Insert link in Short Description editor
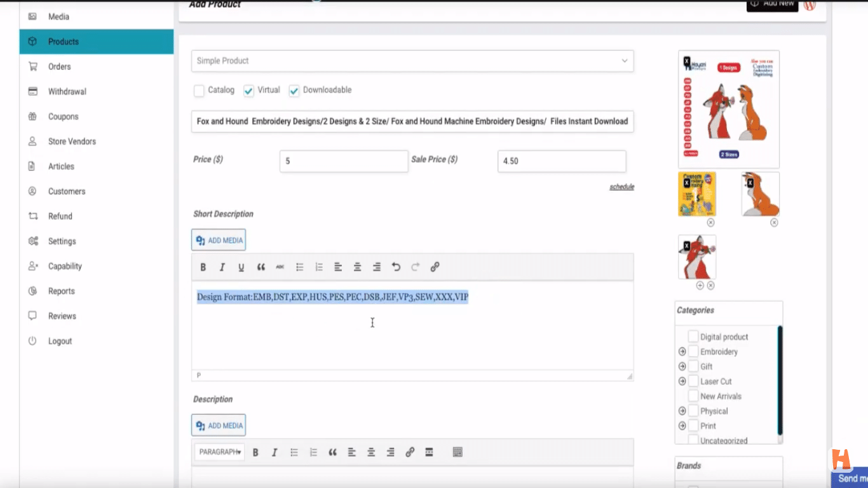Image resolution: width=868 pixels, height=488 pixels. tap(435, 268)
